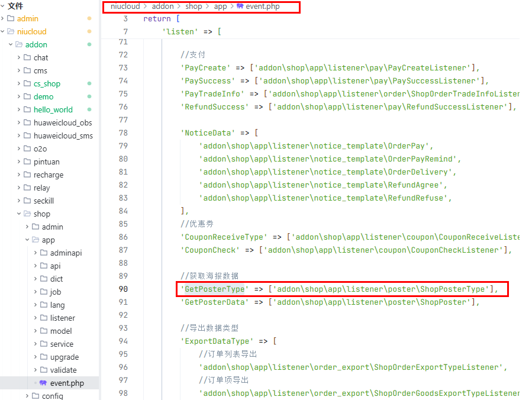This screenshot has width=532, height=400.
Task: Select the hello_world folder
Action: pyautogui.click(x=53, y=110)
